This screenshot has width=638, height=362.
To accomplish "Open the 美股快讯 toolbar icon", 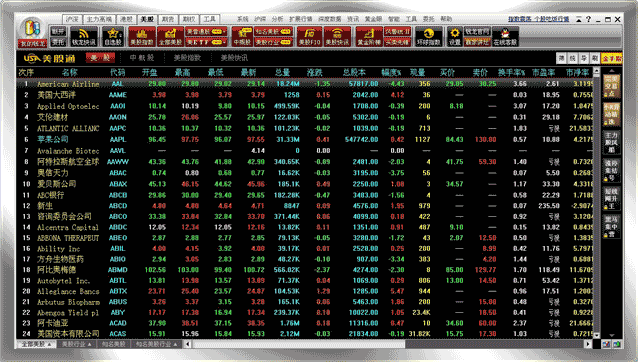I will click(337, 36).
